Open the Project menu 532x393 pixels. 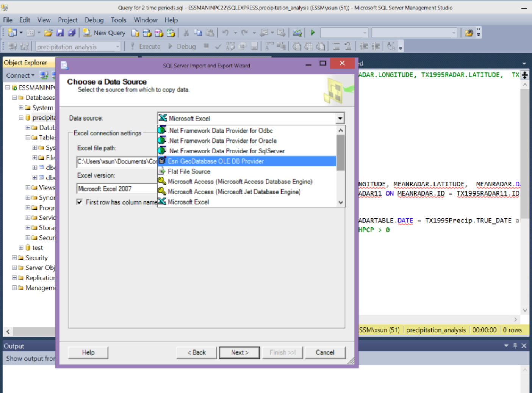click(x=67, y=20)
